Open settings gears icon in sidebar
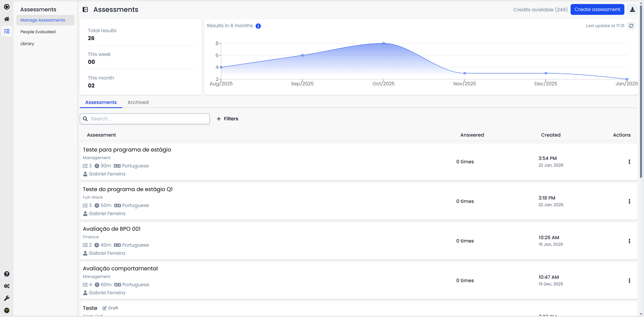The height and width of the screenshot is (317, 644). pos(7,286)
